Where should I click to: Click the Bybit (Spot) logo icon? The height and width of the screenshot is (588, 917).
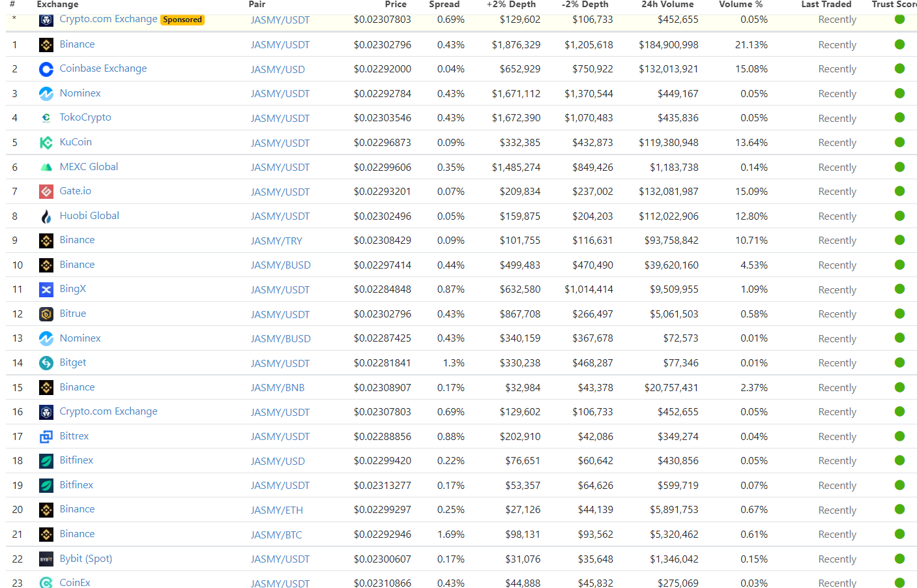pyautogui.click(x=46, y=559)
